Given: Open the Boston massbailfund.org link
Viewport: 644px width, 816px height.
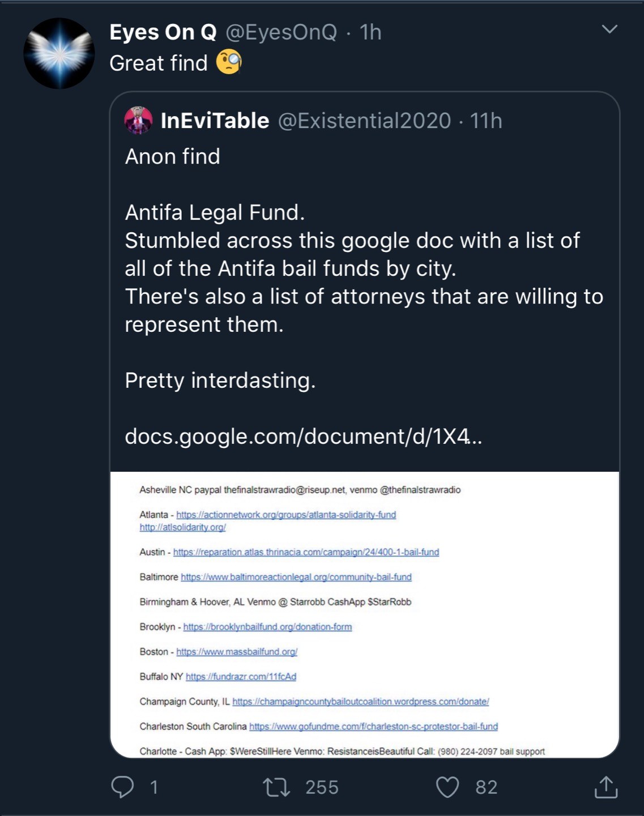Looking at the screenshot, I should (x=237, y=652).
